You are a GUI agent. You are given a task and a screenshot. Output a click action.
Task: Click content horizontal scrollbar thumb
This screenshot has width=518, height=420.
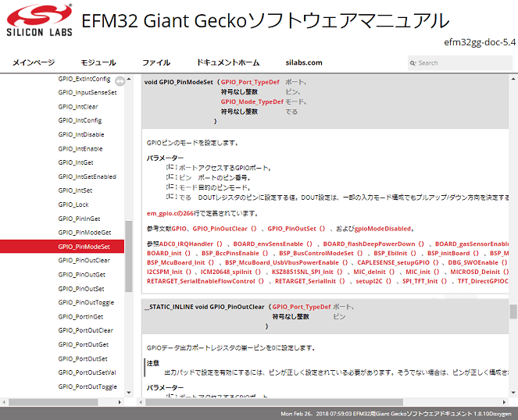(274, 402)
